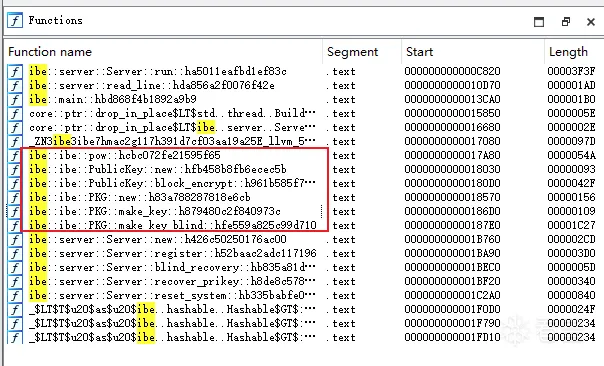Select function icon at start 1F790 row
Screen dimensions: 604x366
(15, 324)
